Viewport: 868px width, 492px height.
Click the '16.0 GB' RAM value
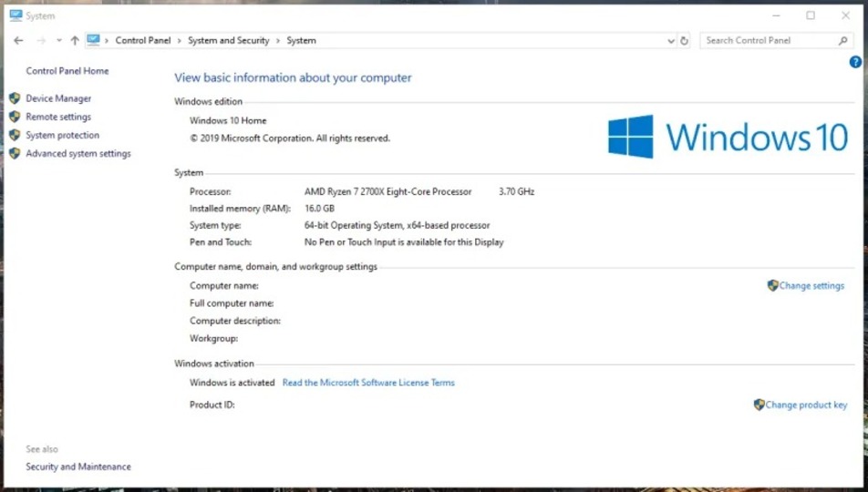[319, 209]
